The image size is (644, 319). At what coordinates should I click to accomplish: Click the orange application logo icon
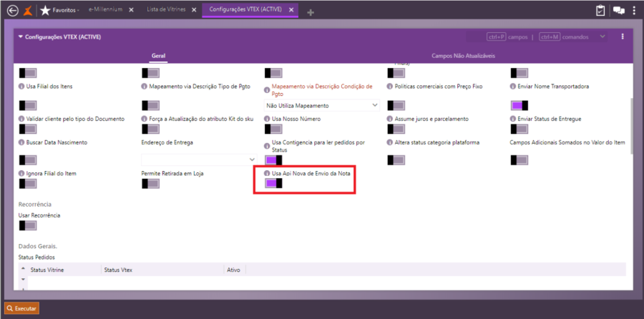tap(27, 11)
